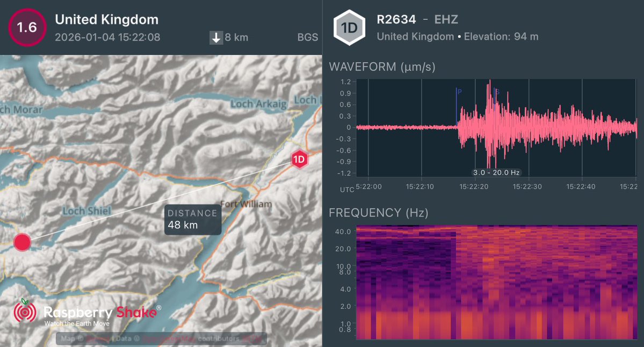Click the UTC label under waveform

pos(347,190)
